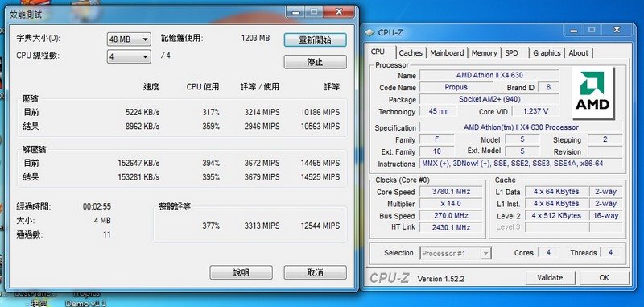The image size is (644, 307).
Task: Click the CPU-Z title bar icon
Action: [x=369, y=32]
